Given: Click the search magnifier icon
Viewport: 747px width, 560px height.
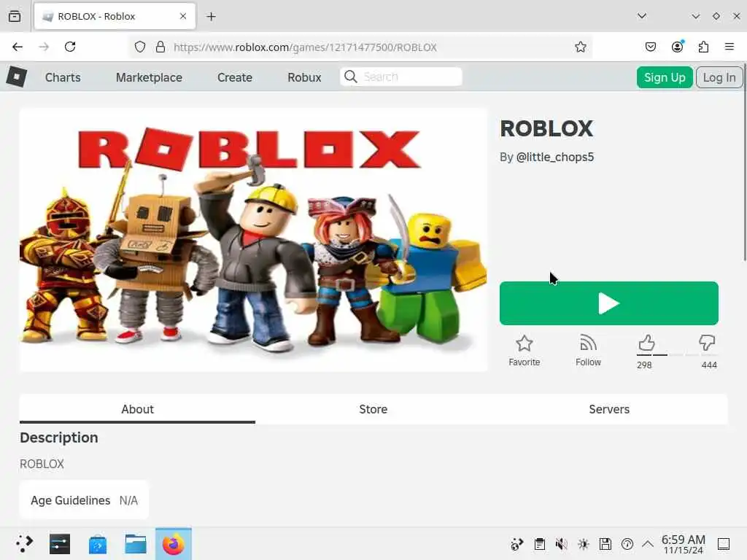Looking at the screenshot, I should [351, 77].
